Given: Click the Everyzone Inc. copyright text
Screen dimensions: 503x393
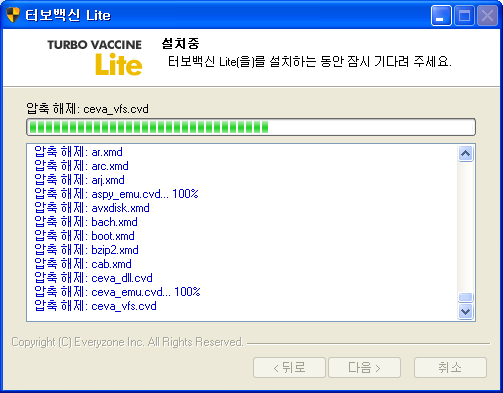Looking at the screenshot, I should 128,342.
